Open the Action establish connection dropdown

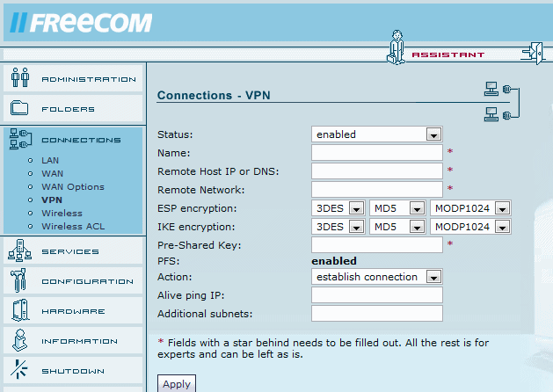click(433, 277)
